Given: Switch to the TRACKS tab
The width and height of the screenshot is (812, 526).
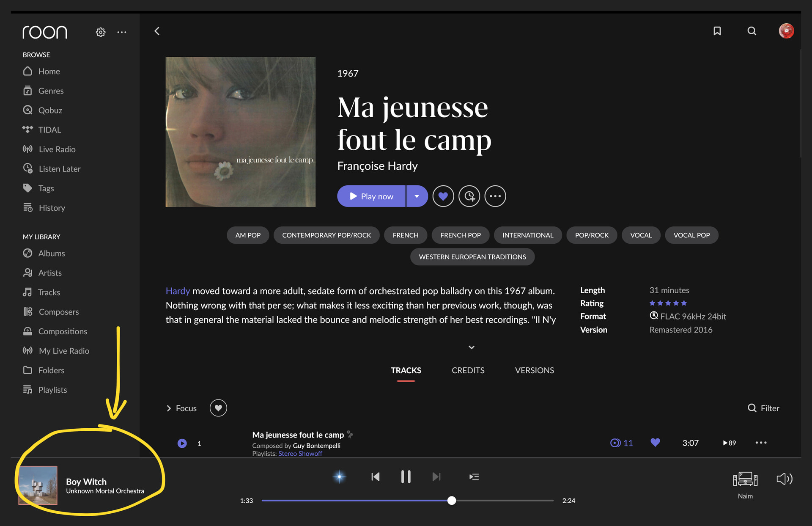Looking at the screenshot, I should coord(406,371).
